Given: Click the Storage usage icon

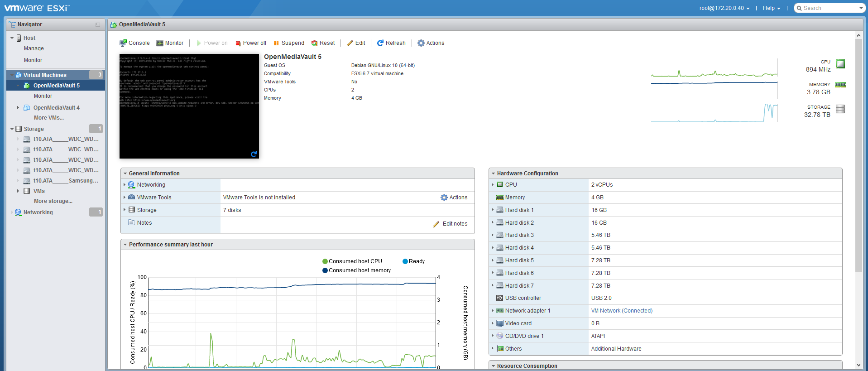Looking at the screenshot, I should [x=840, y=109].
